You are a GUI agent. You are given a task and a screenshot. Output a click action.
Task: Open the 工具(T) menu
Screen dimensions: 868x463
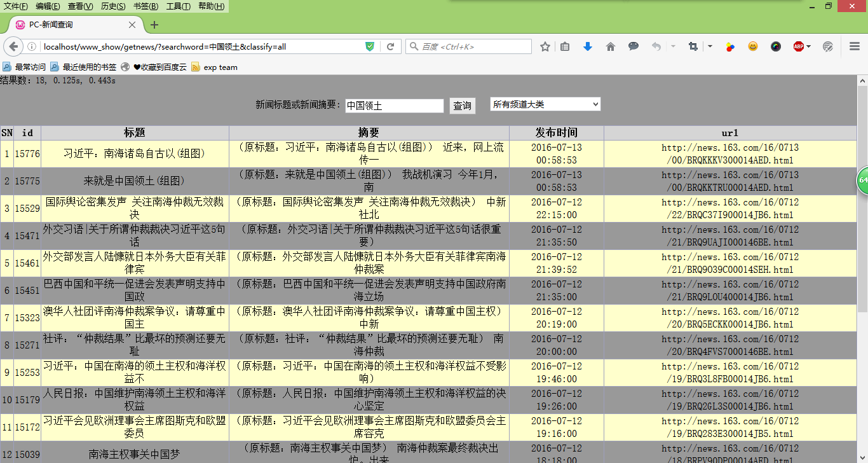(178, 6)
